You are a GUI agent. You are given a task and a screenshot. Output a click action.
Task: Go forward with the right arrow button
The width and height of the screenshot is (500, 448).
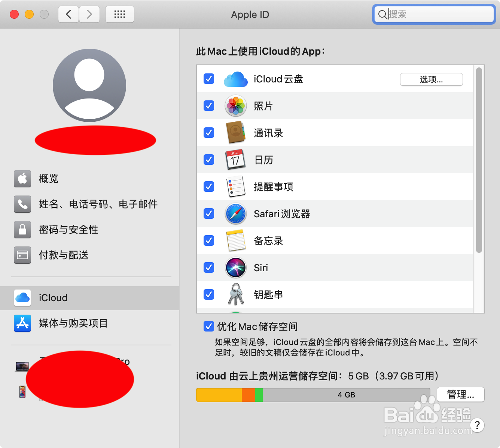coord(89,14)
